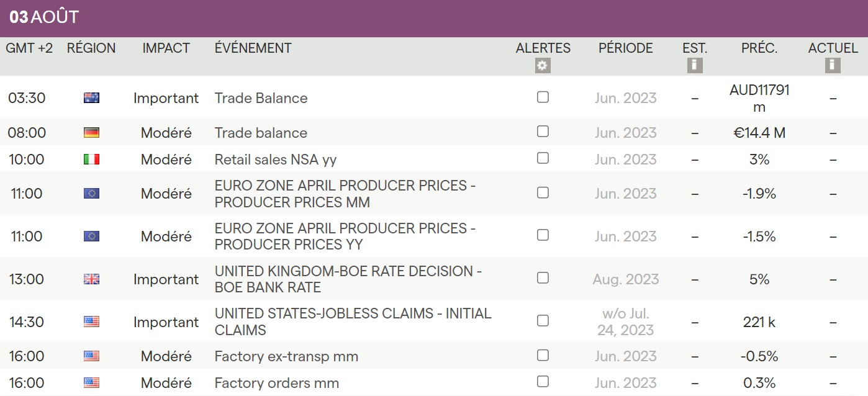Select alert checkbox for Initial Claims
868x396 pixels.
[x=543, y=321]
